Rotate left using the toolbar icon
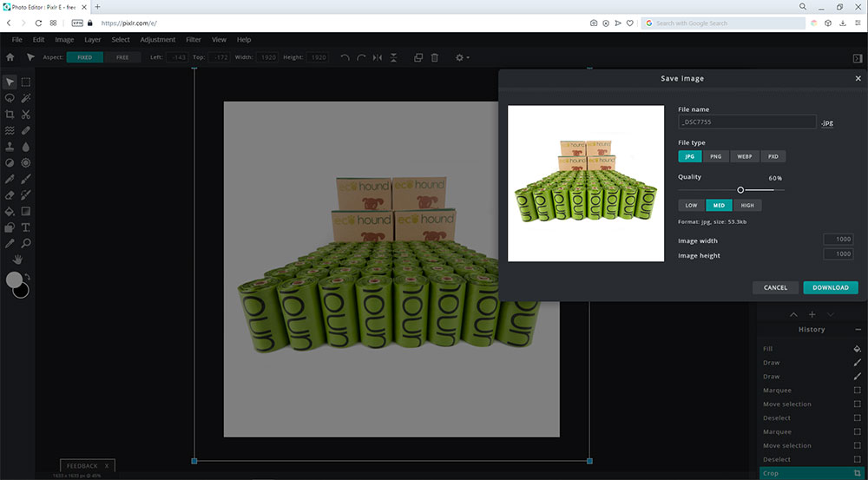This screenshot has height=480, width=868. point(345,57)
